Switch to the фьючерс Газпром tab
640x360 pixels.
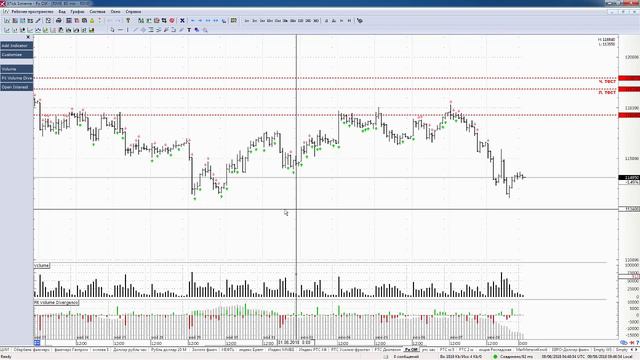(x=71, y=350)
